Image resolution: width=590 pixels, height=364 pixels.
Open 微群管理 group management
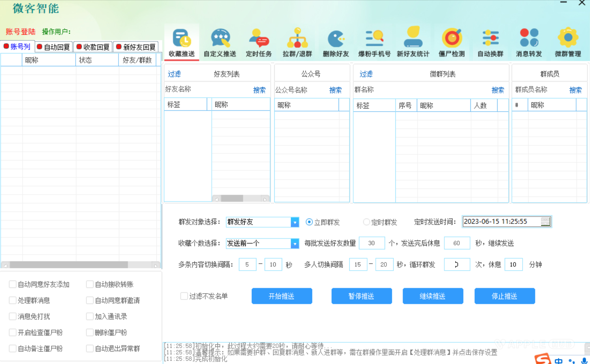[567, 42]
